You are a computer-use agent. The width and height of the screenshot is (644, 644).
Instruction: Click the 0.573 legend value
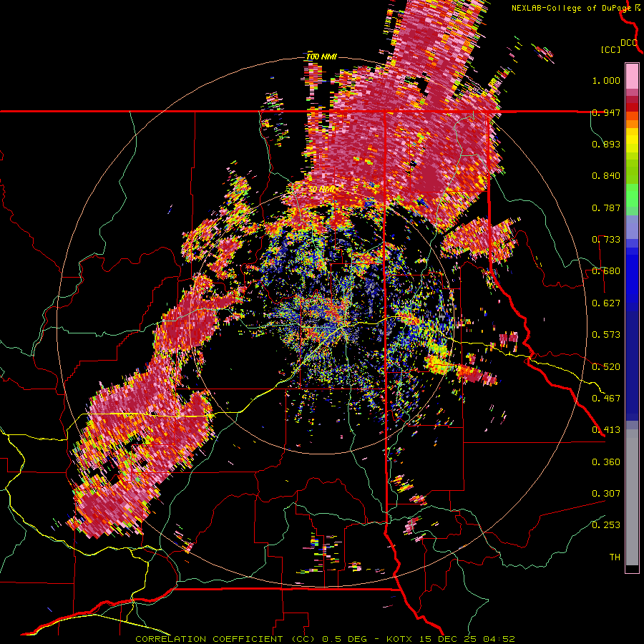[606, 335]
